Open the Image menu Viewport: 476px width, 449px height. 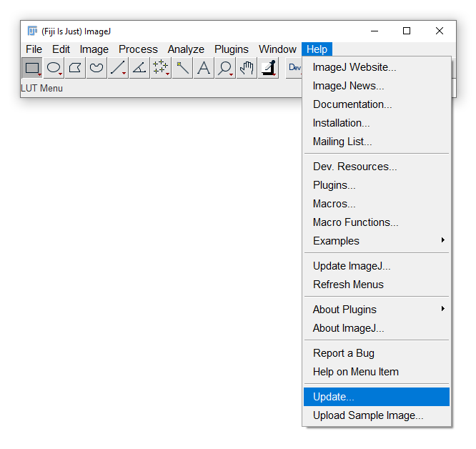(x=94, y=49)
